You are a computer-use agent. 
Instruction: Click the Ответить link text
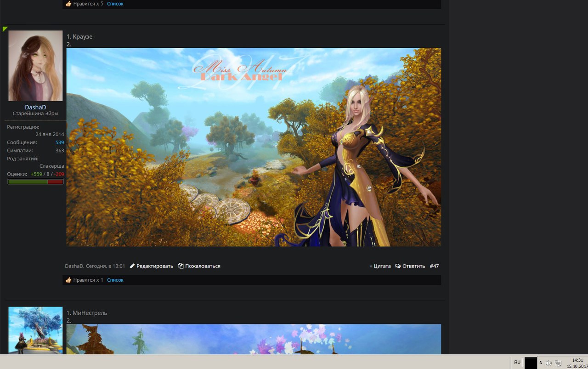click(413, 266)
